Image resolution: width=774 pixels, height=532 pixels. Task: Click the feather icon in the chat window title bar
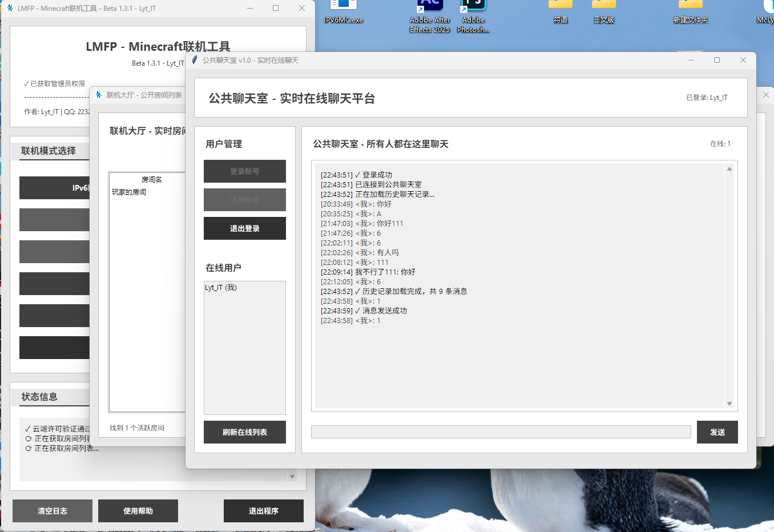195,60
